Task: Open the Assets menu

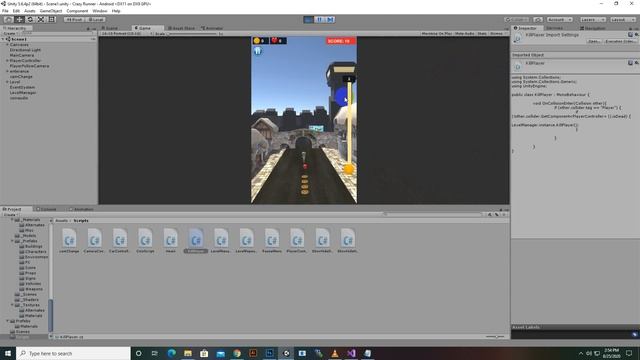Action: 30,11
